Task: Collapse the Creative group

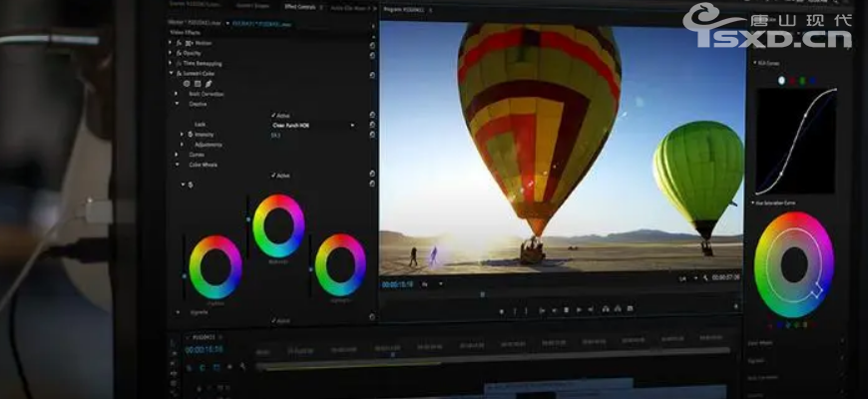Action: point(178,104)
